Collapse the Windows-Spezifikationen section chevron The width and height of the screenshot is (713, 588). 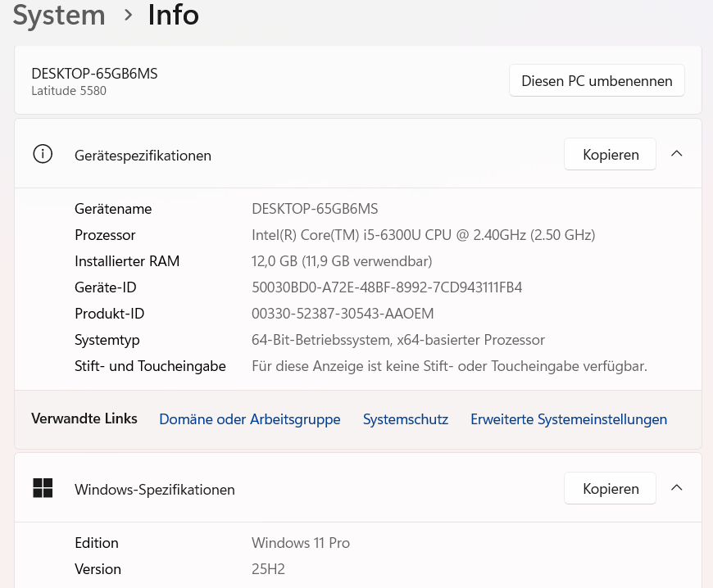click(677, 487)
